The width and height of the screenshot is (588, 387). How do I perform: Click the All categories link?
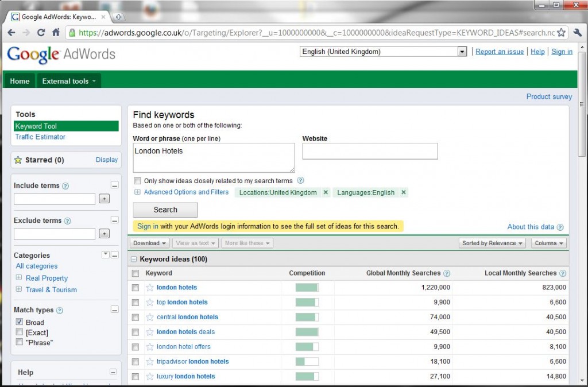point(37,266)
